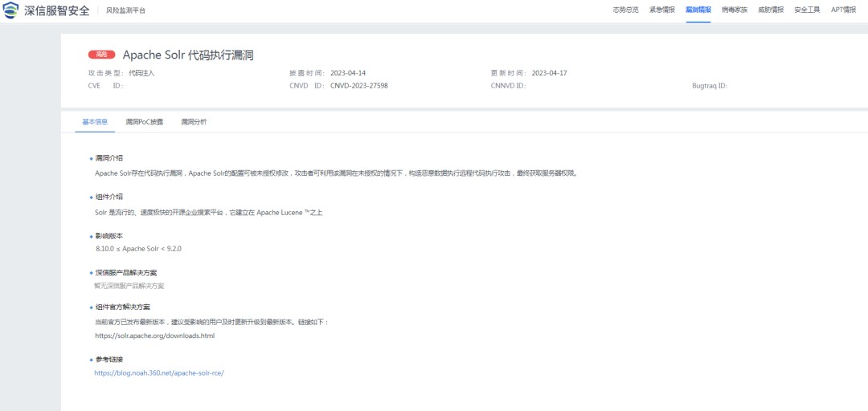The height and width of the screenshot is (411, 868).
Task: Click the 代码注入 attack type value
Action: tap(141, 73)
